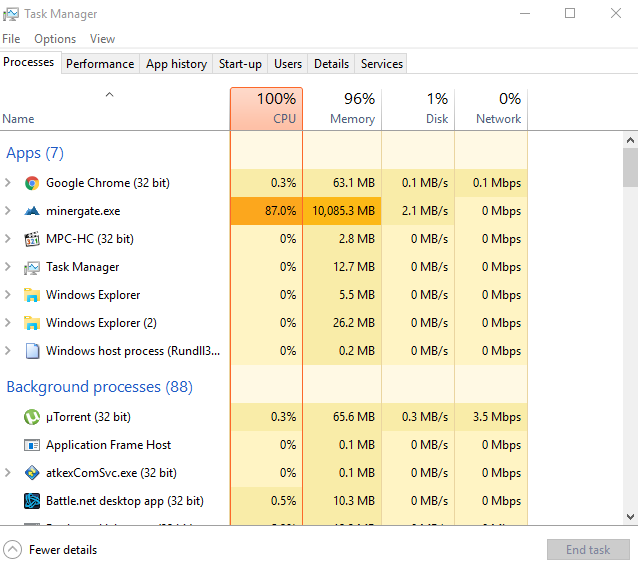Click the Application Frame Host icon

32,445
